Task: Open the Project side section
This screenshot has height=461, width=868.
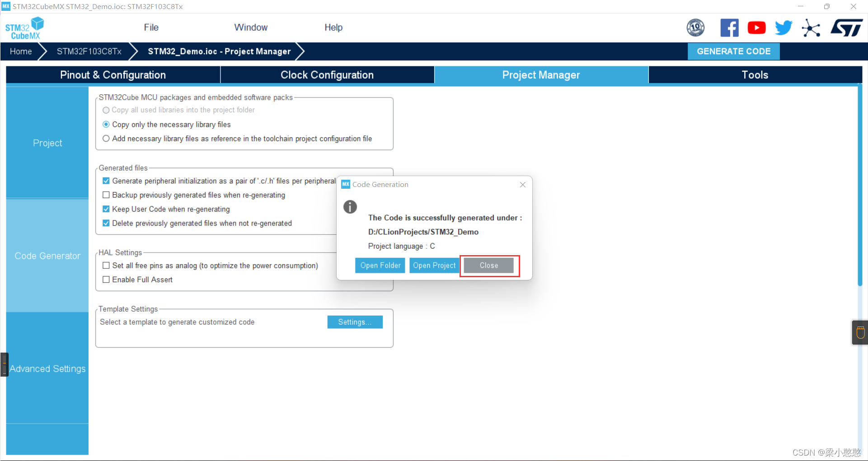Action: (47, 143)
